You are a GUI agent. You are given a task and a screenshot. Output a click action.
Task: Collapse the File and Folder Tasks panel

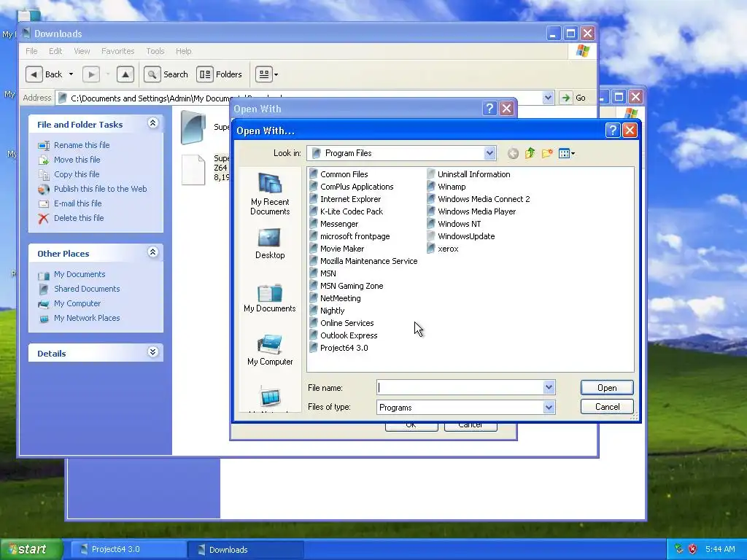(152, 123)
